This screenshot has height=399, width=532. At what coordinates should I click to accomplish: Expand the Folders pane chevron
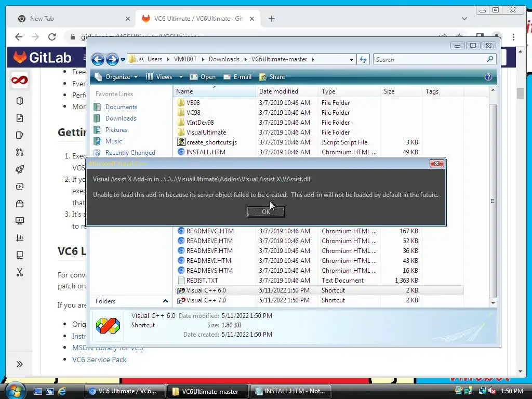165,301
